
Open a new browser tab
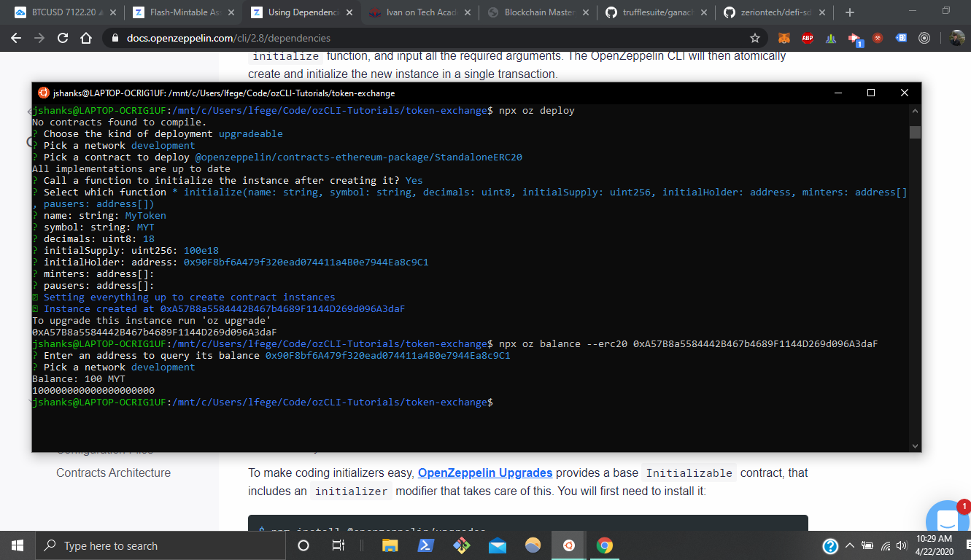point(850,12)
